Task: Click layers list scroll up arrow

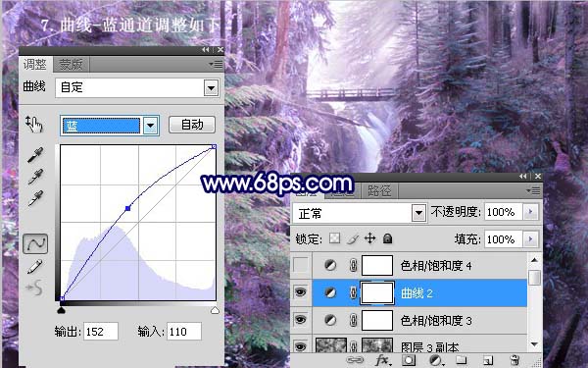Action: [534, 259]
